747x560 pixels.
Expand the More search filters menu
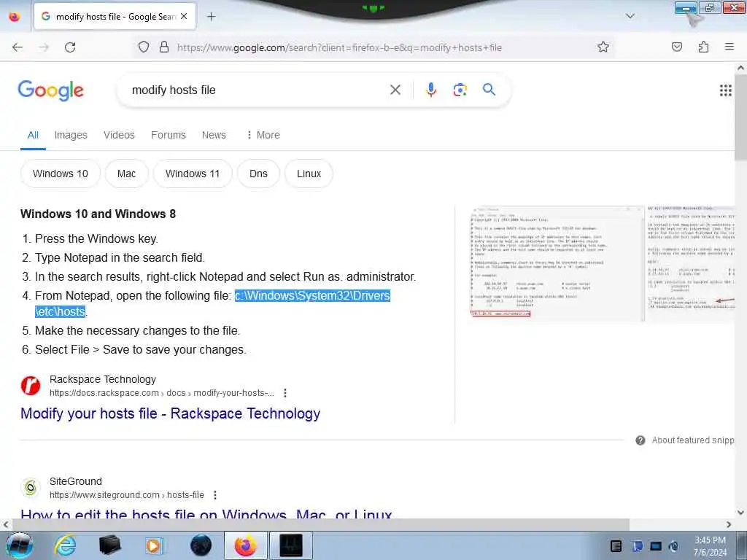click(263, 135)
